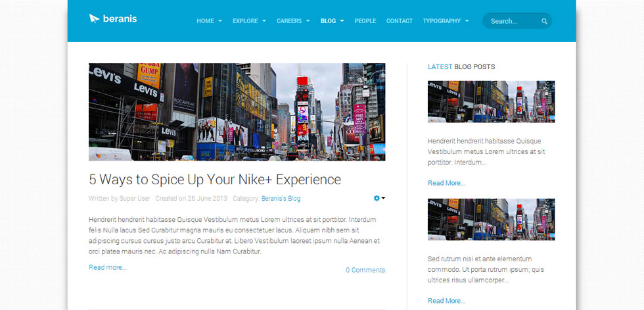Open the Explore menu item
The height and width of the screenshot is (310, 644).
click(x=245, y=21)
